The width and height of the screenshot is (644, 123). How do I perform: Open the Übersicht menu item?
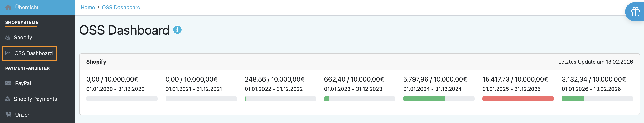[x=27, y=8]
